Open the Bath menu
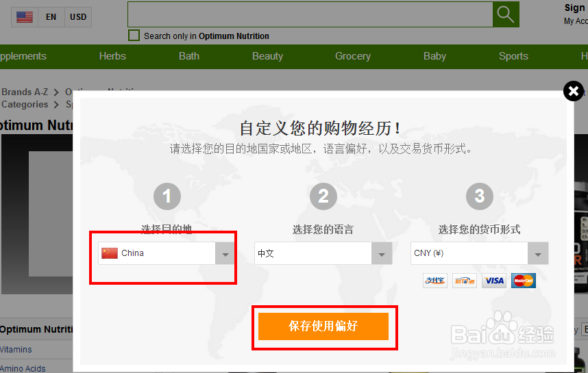Viewport: 588px width, 373px height. coord(189,56)
